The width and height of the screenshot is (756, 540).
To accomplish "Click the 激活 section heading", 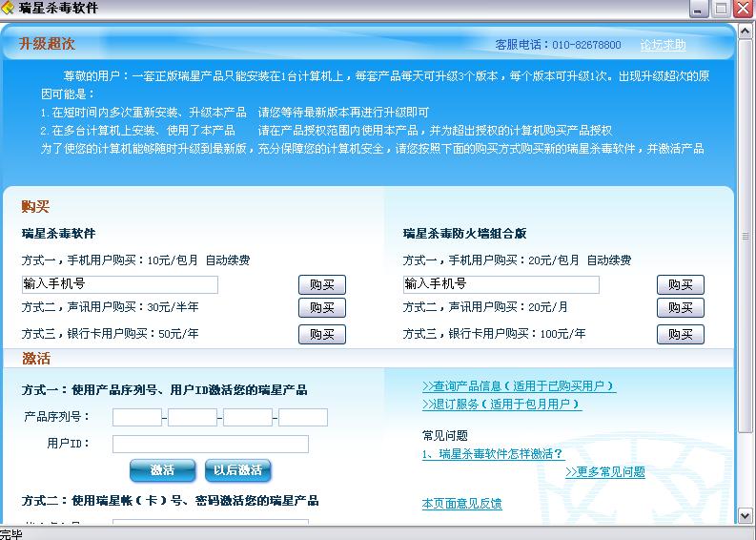I will tap(36, 359).
